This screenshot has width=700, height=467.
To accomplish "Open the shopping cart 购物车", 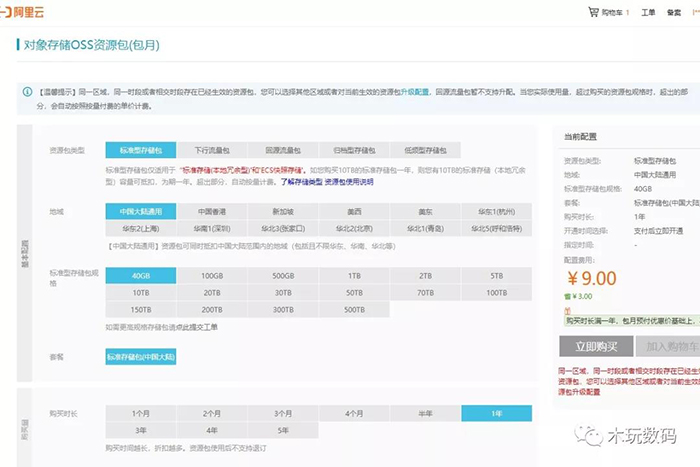I will coord(609,13).
